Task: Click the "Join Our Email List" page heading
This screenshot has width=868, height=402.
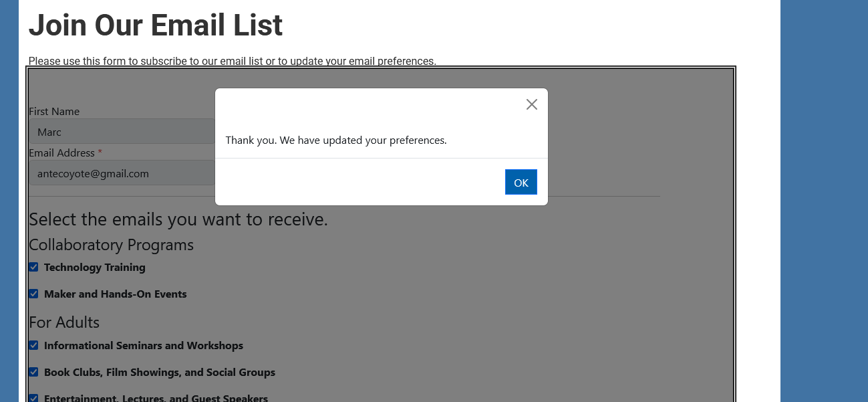Action: point(155,25)
